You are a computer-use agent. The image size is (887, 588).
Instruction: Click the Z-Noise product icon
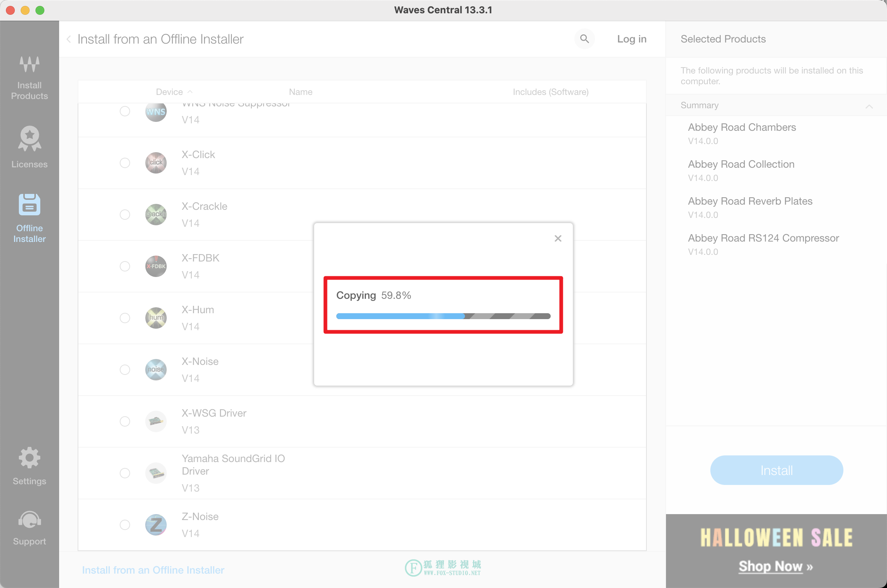(156, 525)
